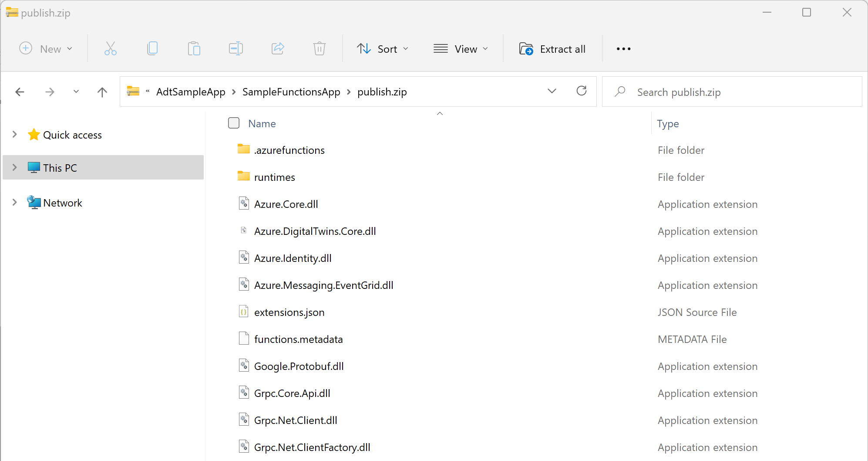
Task: Refresh the current folder view
Action: [x=582, y=91]
